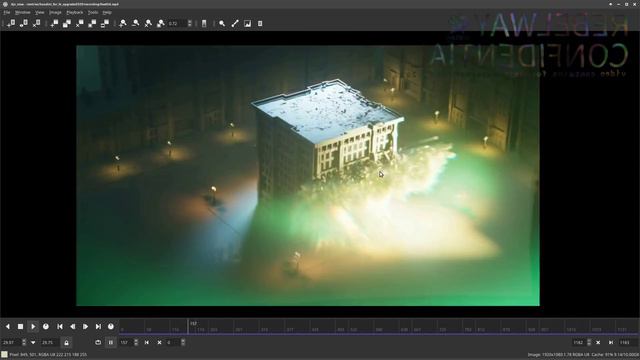Click the new window toolbar icon
This screenshot has height=360, width=640.
(x=54, y=23)
